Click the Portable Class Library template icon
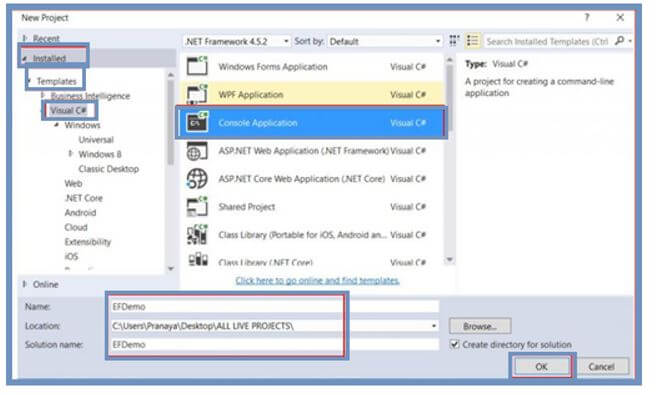Screen dimensions: 663x395 click(x=197, y=235)
